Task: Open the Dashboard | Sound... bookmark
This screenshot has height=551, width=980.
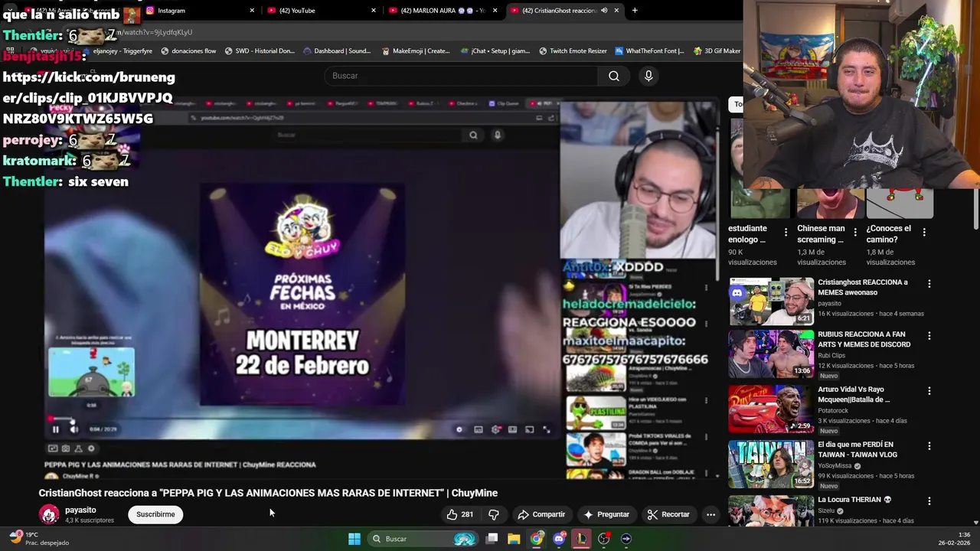Action: (x=337, y=51)
